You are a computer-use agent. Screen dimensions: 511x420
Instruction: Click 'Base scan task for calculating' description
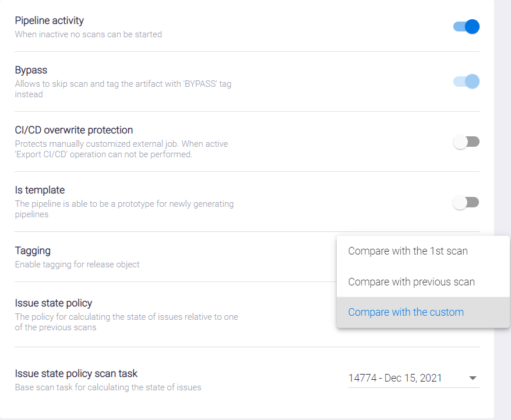point(108,387)
